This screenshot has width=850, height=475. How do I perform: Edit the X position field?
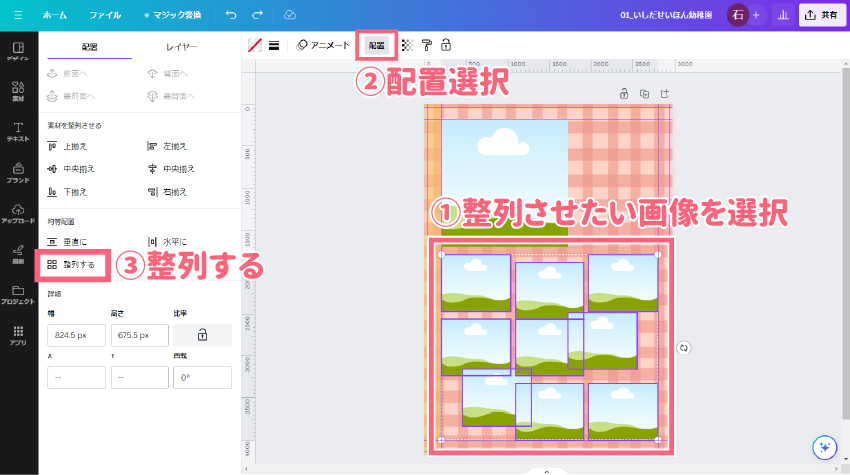76,377
